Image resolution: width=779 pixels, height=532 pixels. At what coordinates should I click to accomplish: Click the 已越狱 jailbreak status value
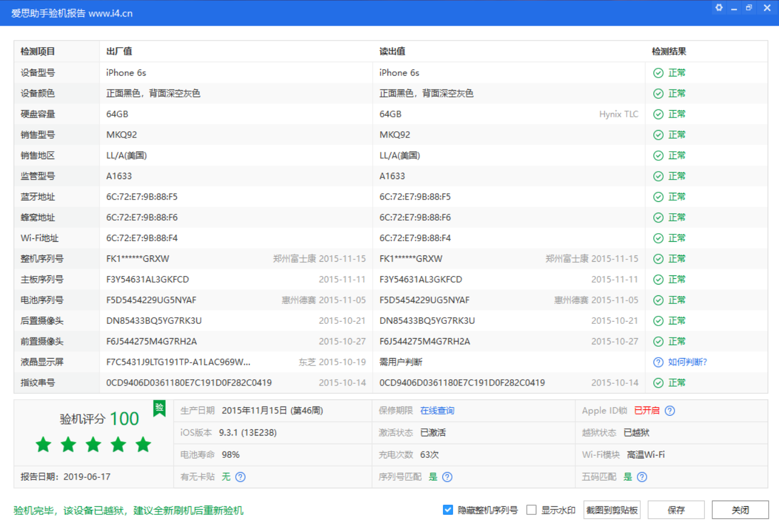636,433
